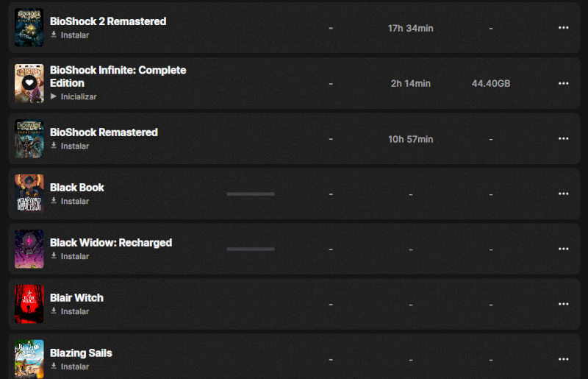The width and height of the screenshot is (588, 379).
Task: Click Instalar under Black Book
Action: click(x=70, y=201)
